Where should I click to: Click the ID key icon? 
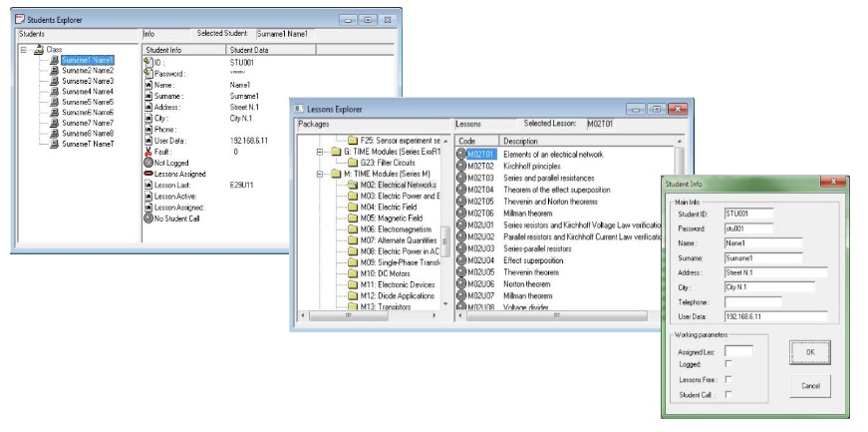click(148, 62)
